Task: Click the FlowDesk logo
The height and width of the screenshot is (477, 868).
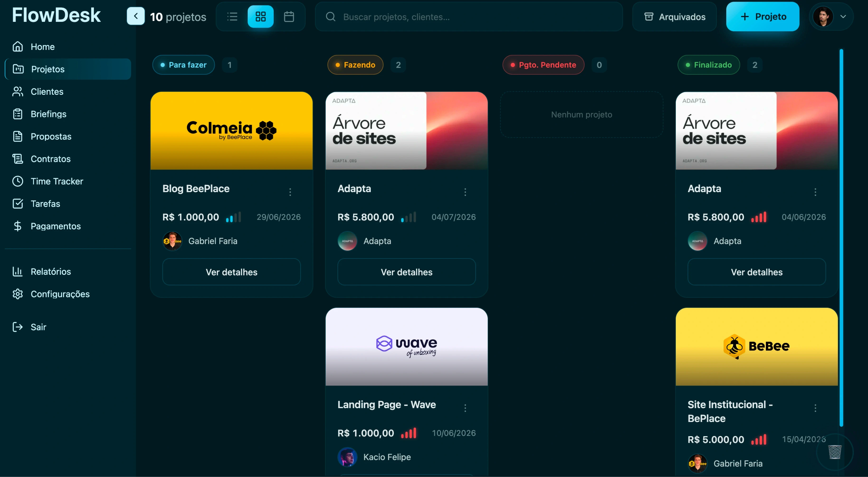Action: [56, 15]
